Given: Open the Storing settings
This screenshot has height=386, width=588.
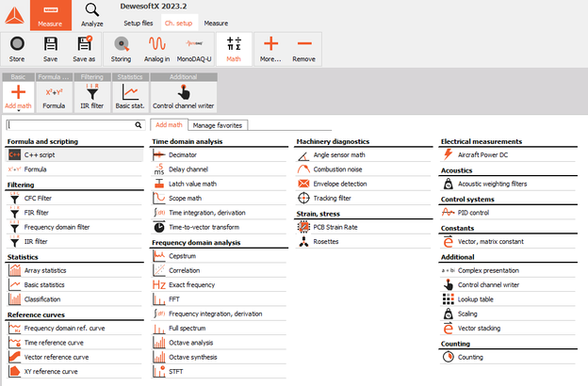Looking at the screenshot, I should (x=121, y=49).
